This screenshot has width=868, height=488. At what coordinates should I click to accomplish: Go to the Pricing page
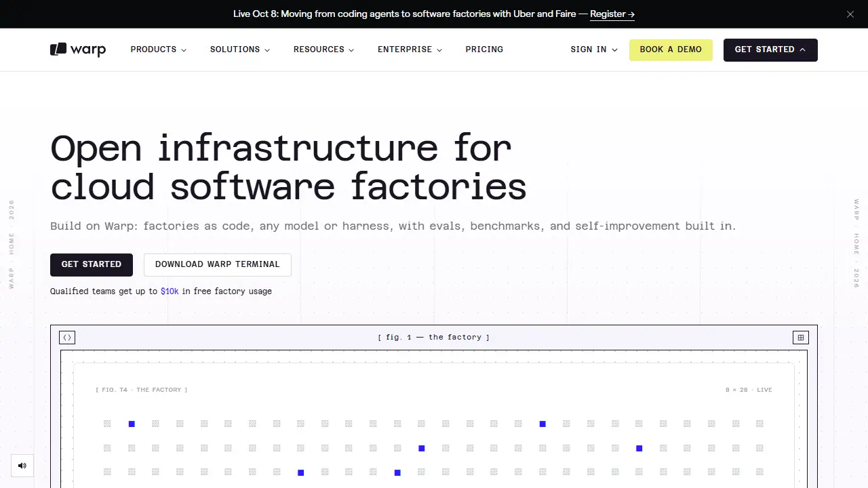click(484, 49)
